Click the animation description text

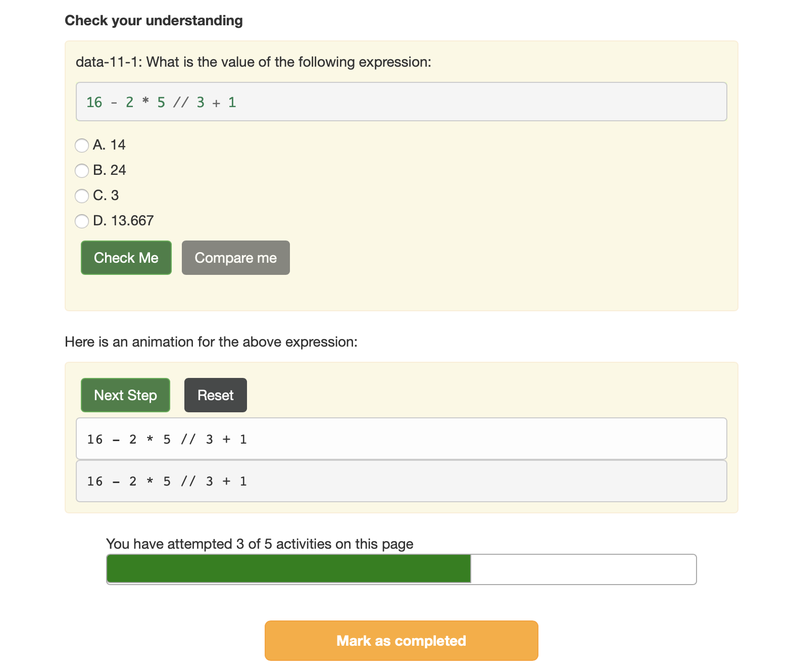tap(211, 342)
